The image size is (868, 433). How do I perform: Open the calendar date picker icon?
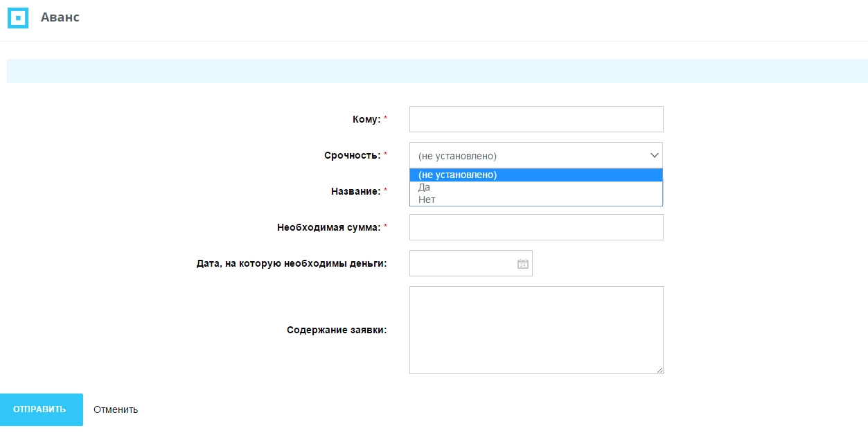point(523,264)
